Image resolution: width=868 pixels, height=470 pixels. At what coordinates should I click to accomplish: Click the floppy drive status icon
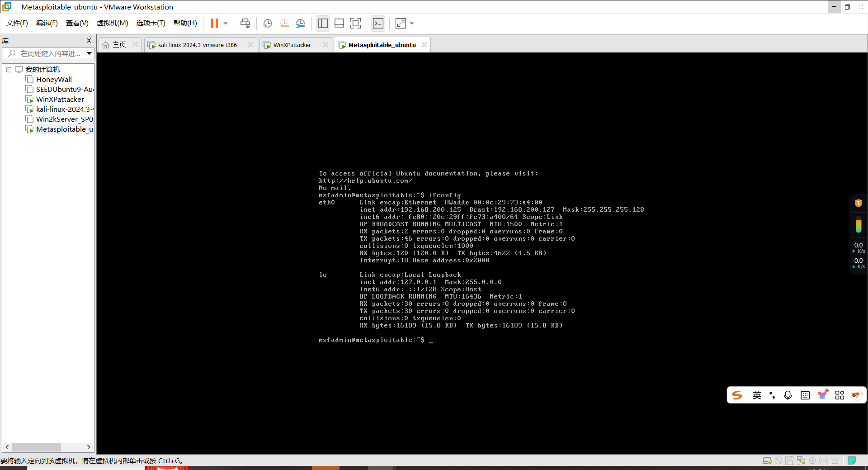[x=790, y=461]
